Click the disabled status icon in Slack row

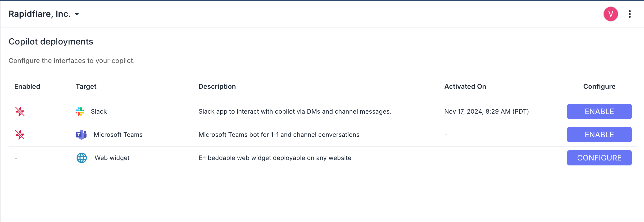tap(20, 111)
